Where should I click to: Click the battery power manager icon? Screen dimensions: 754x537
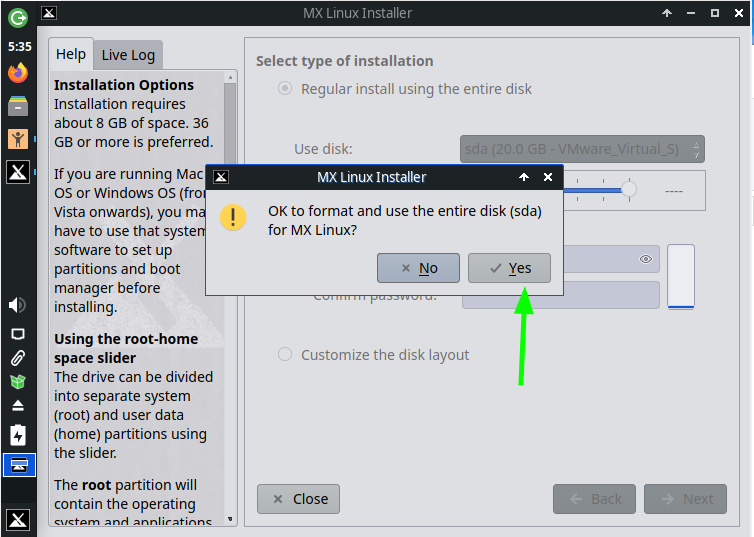[18, 435]
